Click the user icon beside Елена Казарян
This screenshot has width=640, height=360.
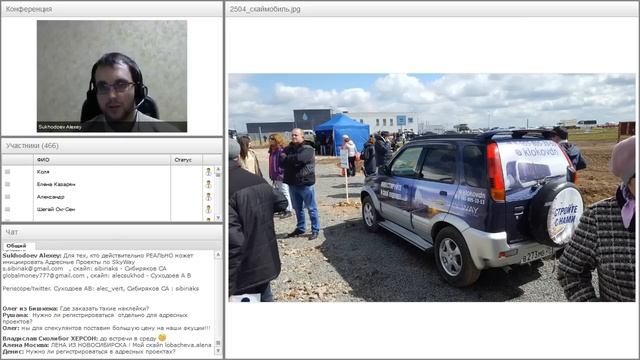(208, 184)
